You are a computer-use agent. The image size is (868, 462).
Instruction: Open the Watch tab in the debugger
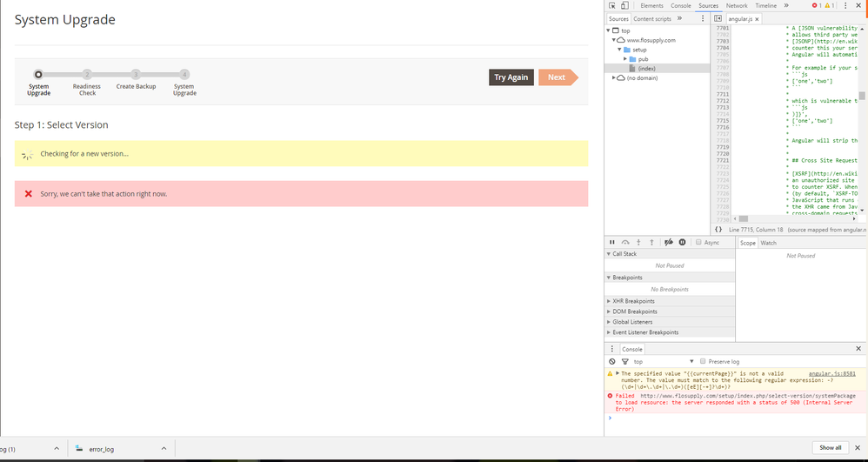pos(769,243)
